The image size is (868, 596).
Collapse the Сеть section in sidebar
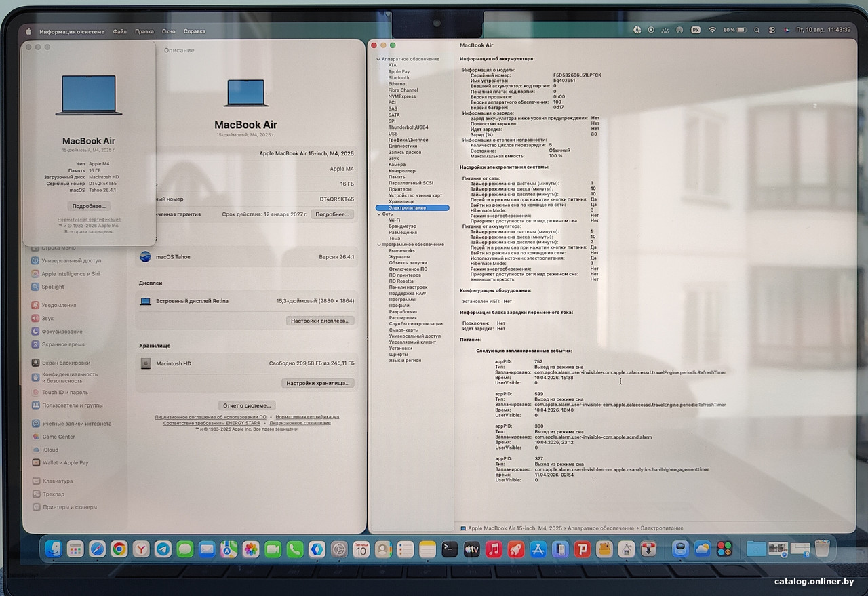pos(378,214)
